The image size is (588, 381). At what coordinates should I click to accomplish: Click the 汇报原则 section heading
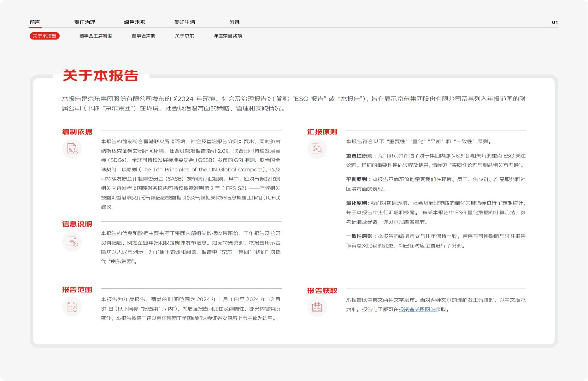tap(322, 132)
